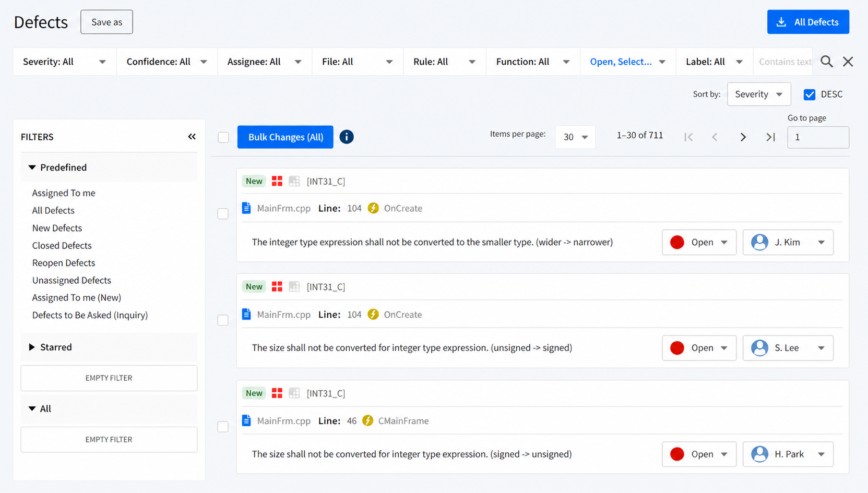The image size is (868, 493).
Task: Click the Go to page input field
Action: [x=818, y=137]
